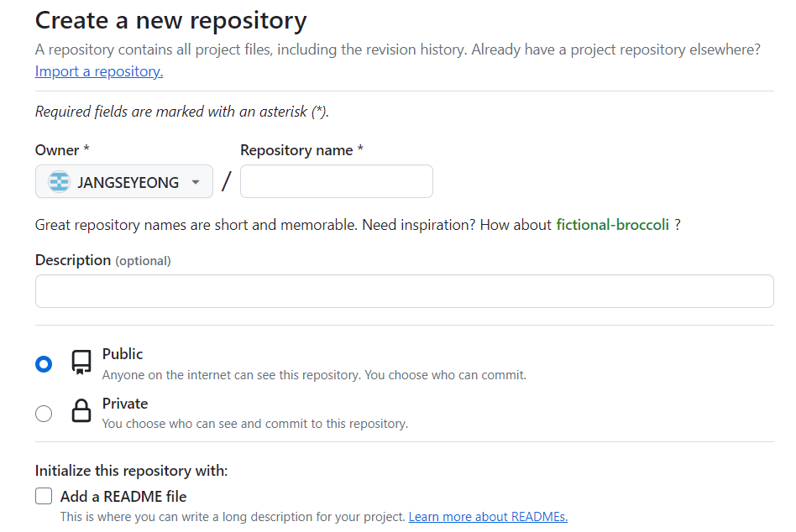Click the Owner field label

click(x=57, y=150)
